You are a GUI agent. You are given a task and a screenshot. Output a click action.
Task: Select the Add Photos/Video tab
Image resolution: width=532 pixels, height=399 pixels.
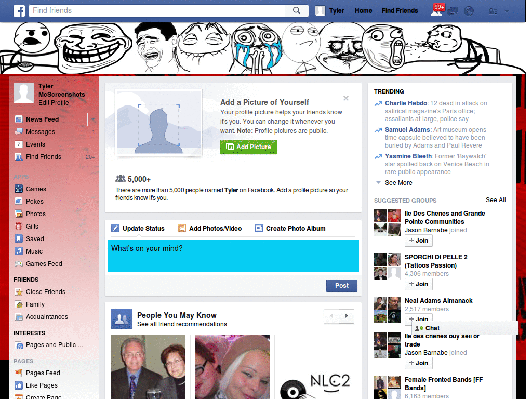210,229
